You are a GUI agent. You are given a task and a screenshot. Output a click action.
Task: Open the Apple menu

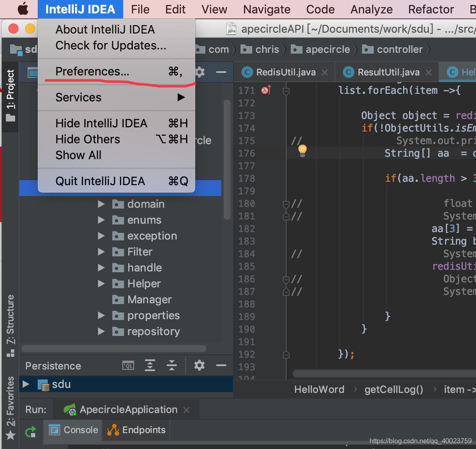coord(23,9)
